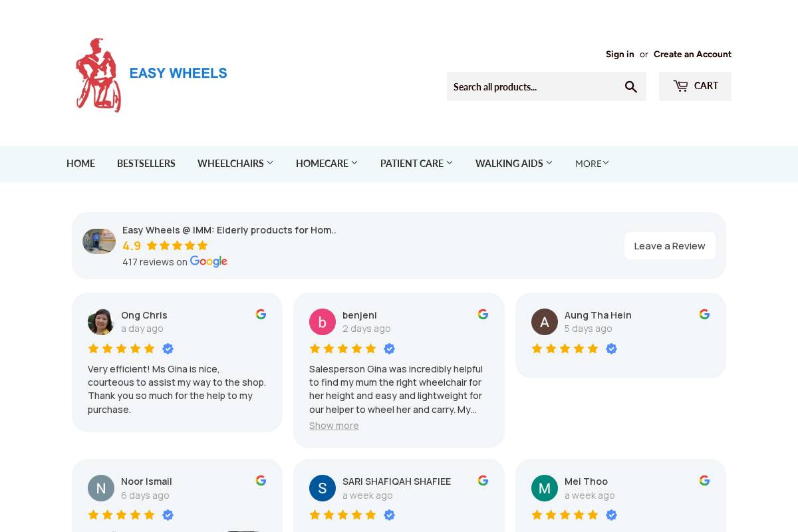This screenshot has width=798, height=532.
Task: Open the HOMECARE dropdown menu
Action: pyautogui.click(x=327, y=164)
